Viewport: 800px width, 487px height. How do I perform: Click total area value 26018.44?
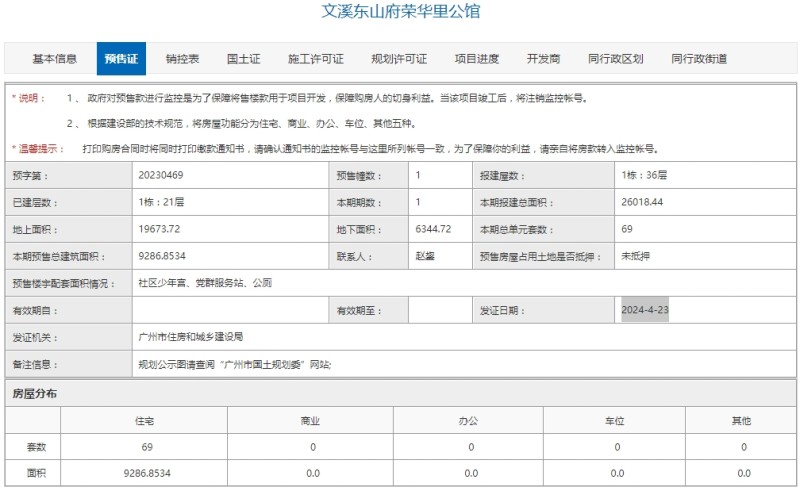pyautogui.click(x=642, y=202)
